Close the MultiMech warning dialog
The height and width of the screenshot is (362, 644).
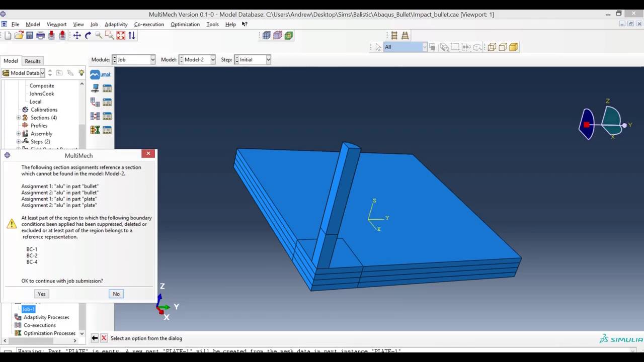148,153
